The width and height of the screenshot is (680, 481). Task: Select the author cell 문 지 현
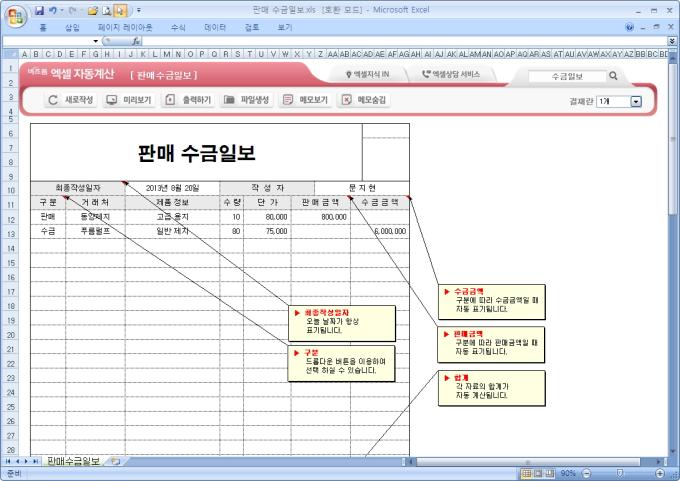362,188
